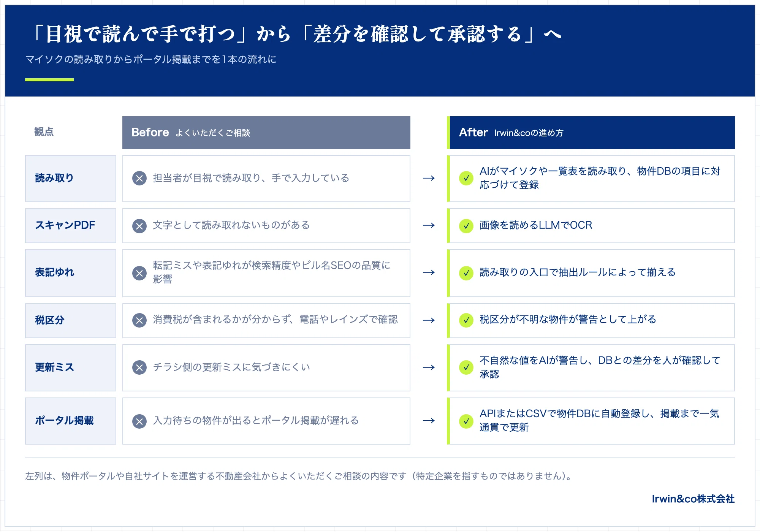This screenshot has width=760, height=532.
Task: Click the X icon beside 文字として読み取れないものがある
Action: click(139, 226)
